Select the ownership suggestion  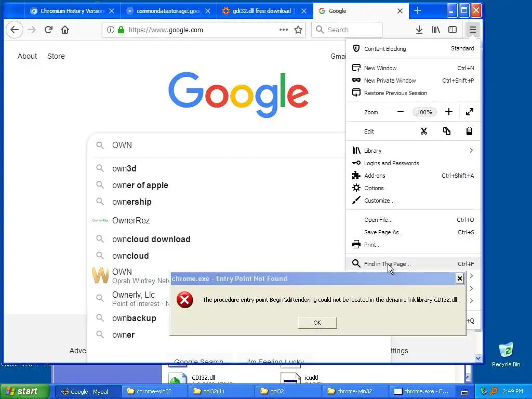[217, 202]
